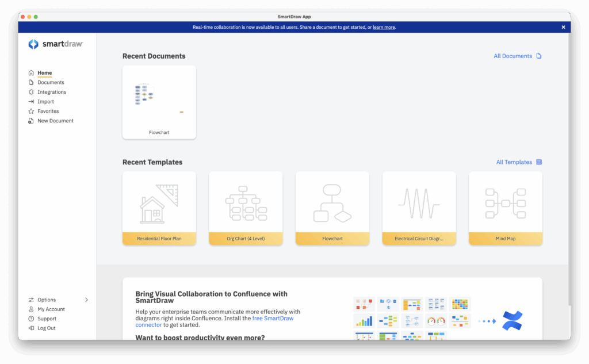Click the Support question mark icon
Viewport: 589px width, 364px height.
click(x=31, y=319)
